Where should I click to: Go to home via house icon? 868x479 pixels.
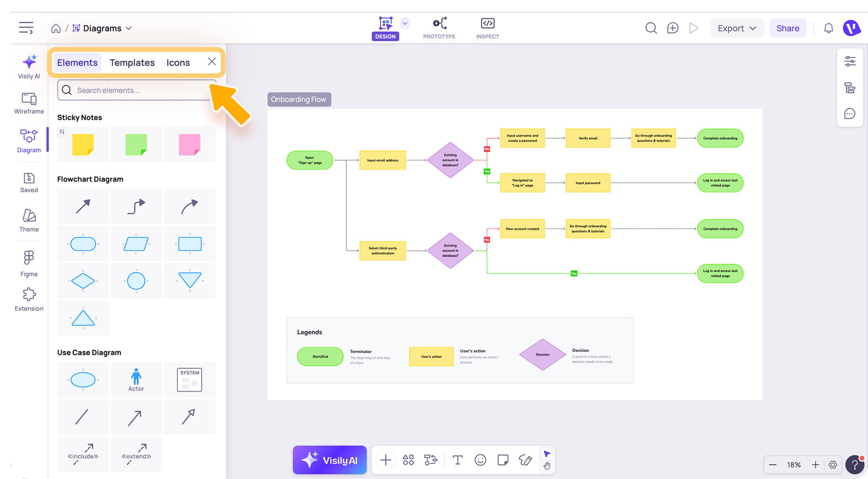pyautogui.click(x=56, y=28)
